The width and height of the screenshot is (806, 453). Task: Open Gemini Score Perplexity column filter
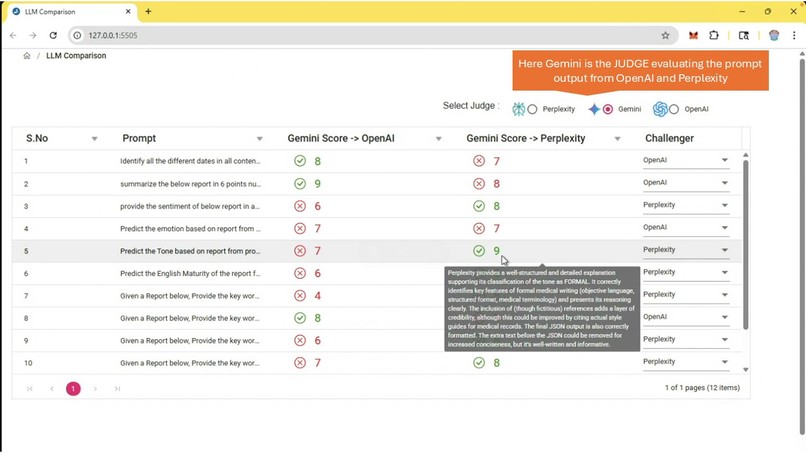coord(617,139)
